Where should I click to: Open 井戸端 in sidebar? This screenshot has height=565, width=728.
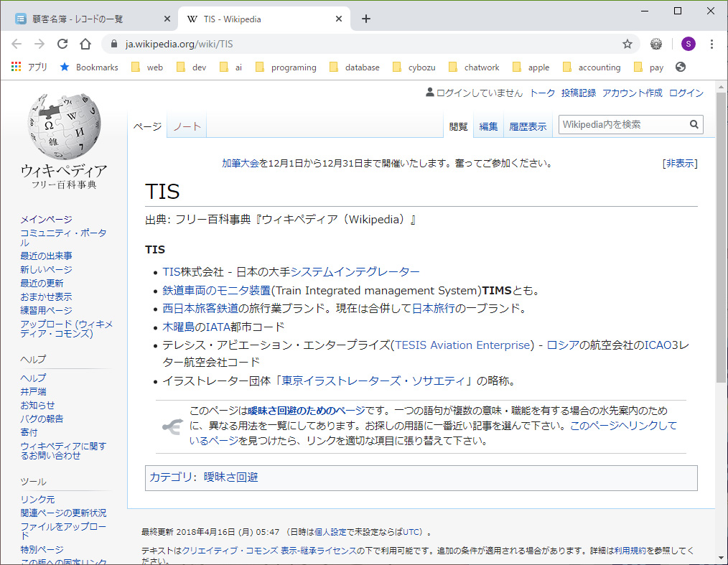click(x=34, y=392)
